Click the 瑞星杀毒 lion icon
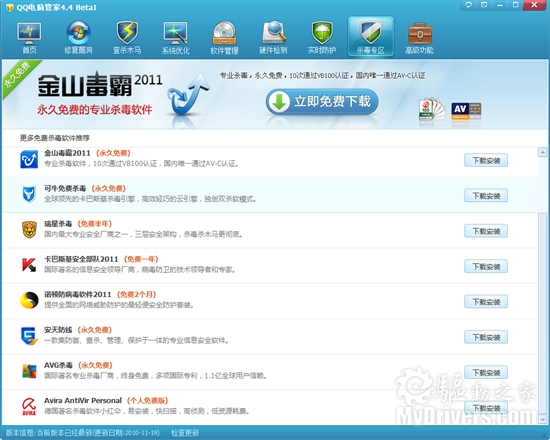Image resolution: width=550 pixels, height=440 pixels. pyautogui.click(x=29, y=229)
